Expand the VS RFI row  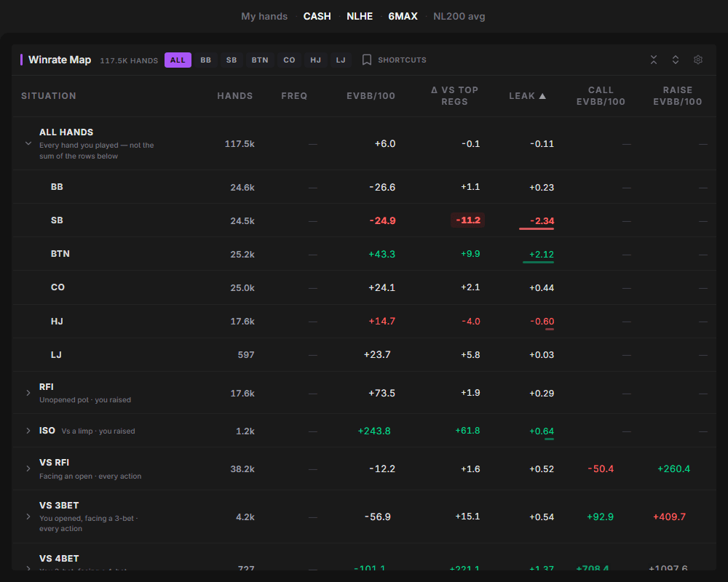(x=28, y=469)
